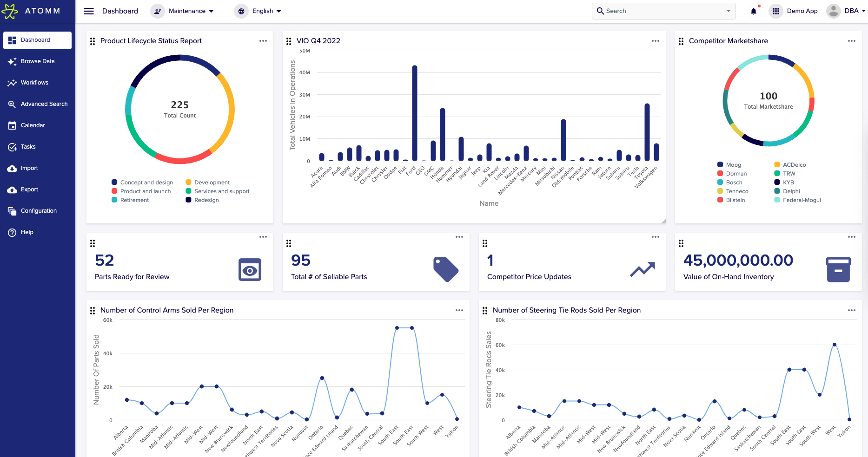The image size is (868, 457).
Task: Click the Configuration sidebar entry
Action: click(38, 211)
